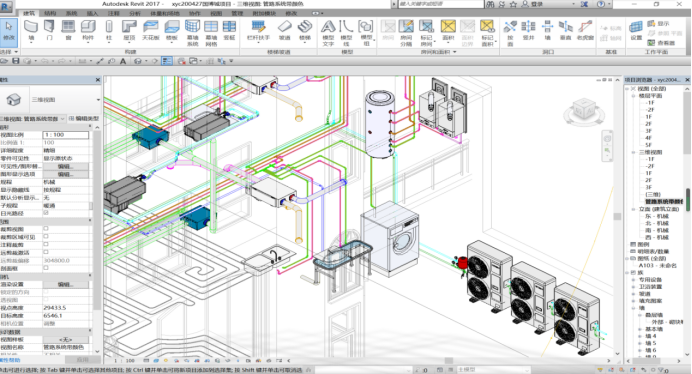Pick the 楼梯 (Stair) tool
692x374 pixels.
tap(305, 31)
